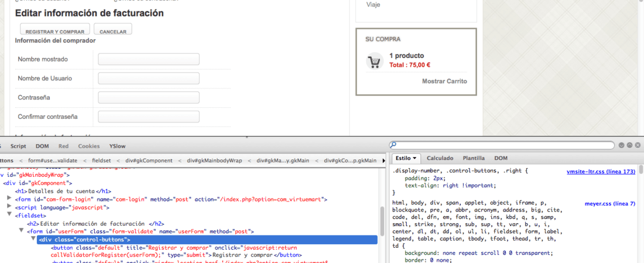Switch to side panel DOM tab

coord(501,158)
